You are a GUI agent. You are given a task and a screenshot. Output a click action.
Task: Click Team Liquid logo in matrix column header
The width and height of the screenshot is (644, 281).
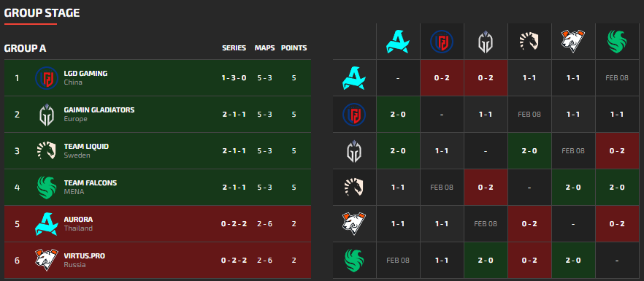pos(529,42)
